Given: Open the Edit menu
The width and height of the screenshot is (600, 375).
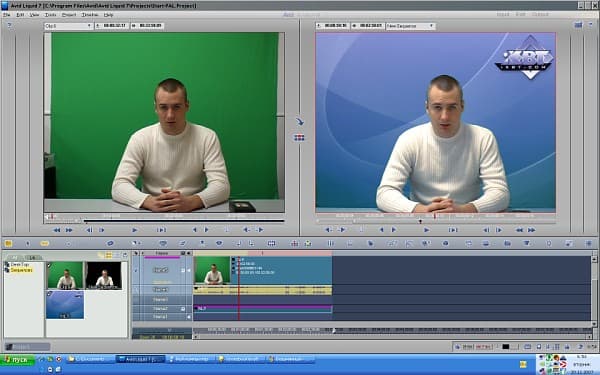Looking at the screenshot, I should pyautogui.click(x=20, y=15).
